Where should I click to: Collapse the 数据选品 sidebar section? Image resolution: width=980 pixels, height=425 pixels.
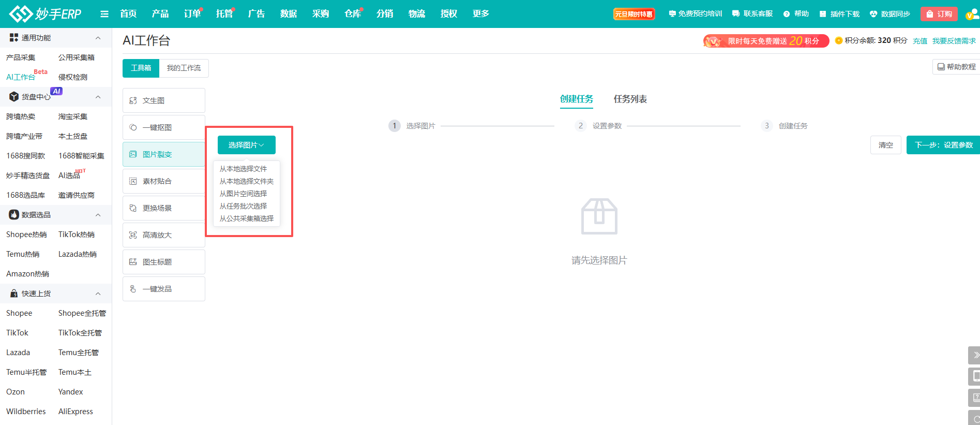pos(98,215)
